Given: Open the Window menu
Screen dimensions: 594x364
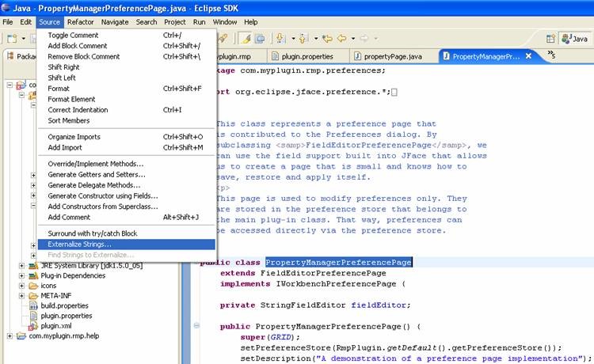Looking at the screenshot, I should (225, 22).
